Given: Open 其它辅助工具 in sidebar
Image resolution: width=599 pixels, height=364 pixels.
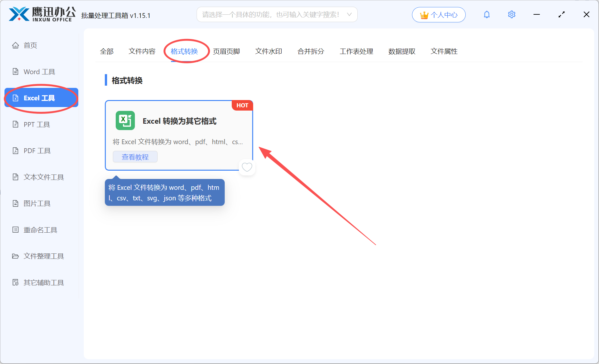Looking at the screenshot, I should pos(42,283).
